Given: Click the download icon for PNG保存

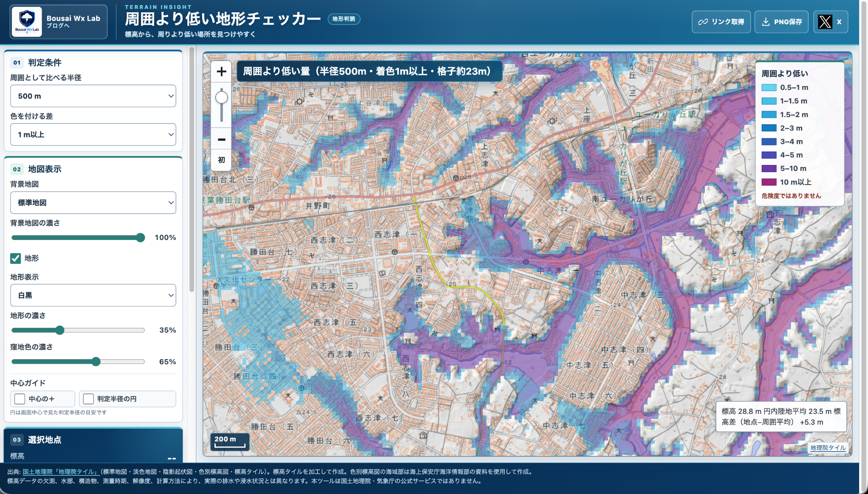Looking at the screenshot, I should 765,22.
